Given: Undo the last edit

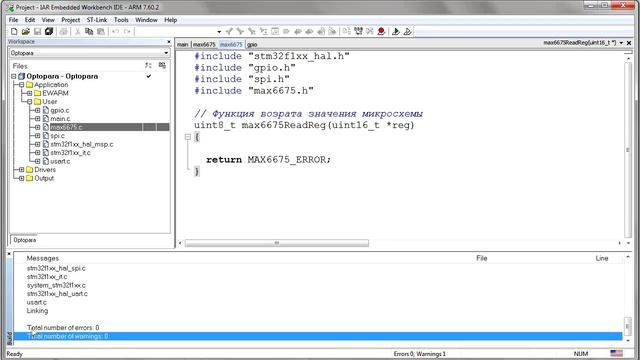Looking at the screenshot, I should [116, 31].
